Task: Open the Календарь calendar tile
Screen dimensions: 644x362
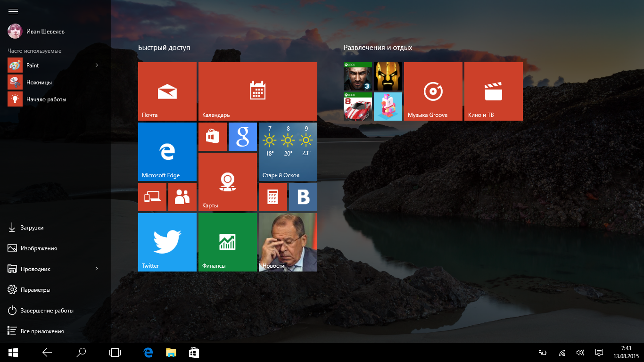Action: pyautogui.click(x=258, y=91)
